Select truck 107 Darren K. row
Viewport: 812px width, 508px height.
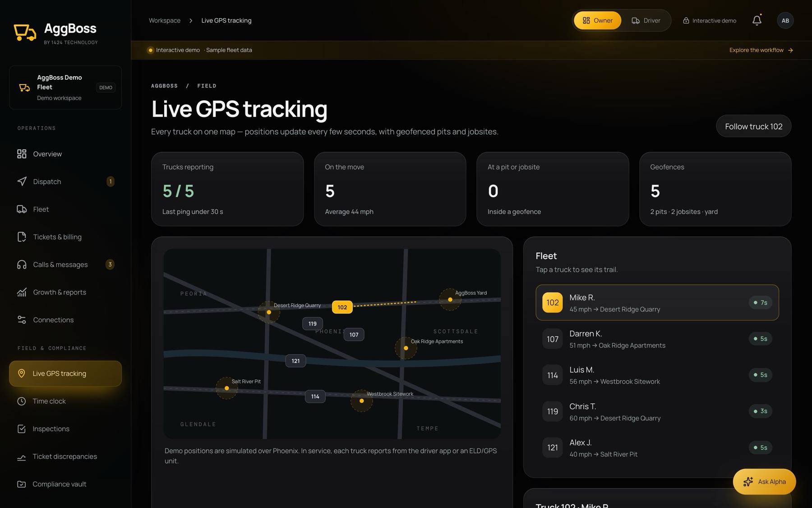657,339
